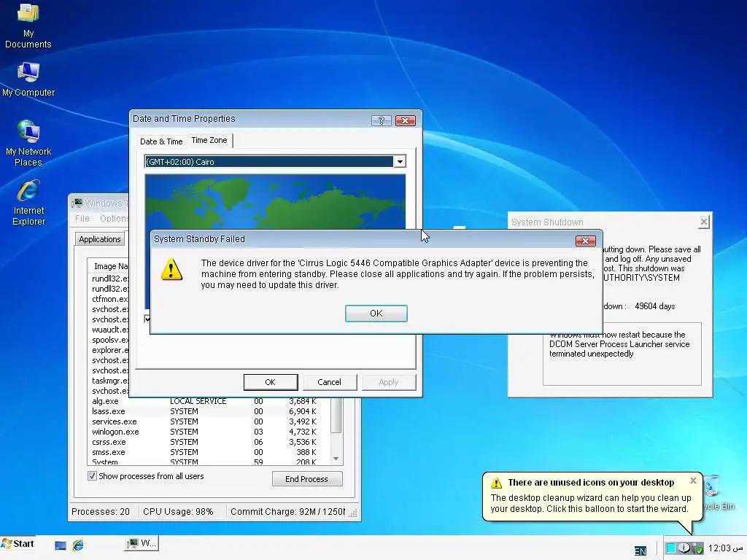Viewport: 747px width, 560px height.
Task: Select the csrss.exe process row
Action: (204, 442)
